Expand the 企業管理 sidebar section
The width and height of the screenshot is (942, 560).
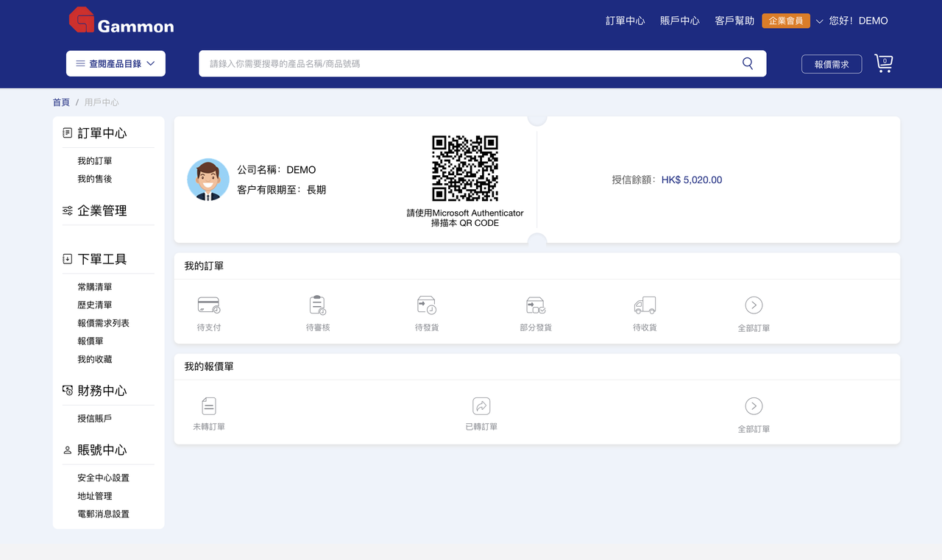click(102, 210)
